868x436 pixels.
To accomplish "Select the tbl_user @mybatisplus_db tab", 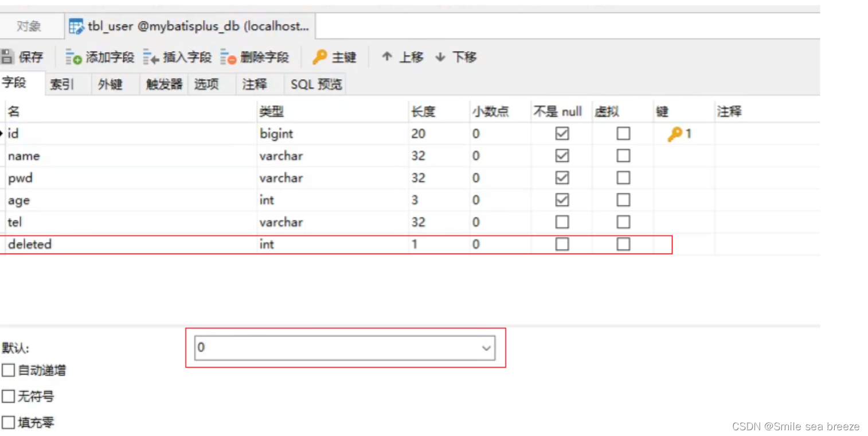I will (x=189, y=26).
